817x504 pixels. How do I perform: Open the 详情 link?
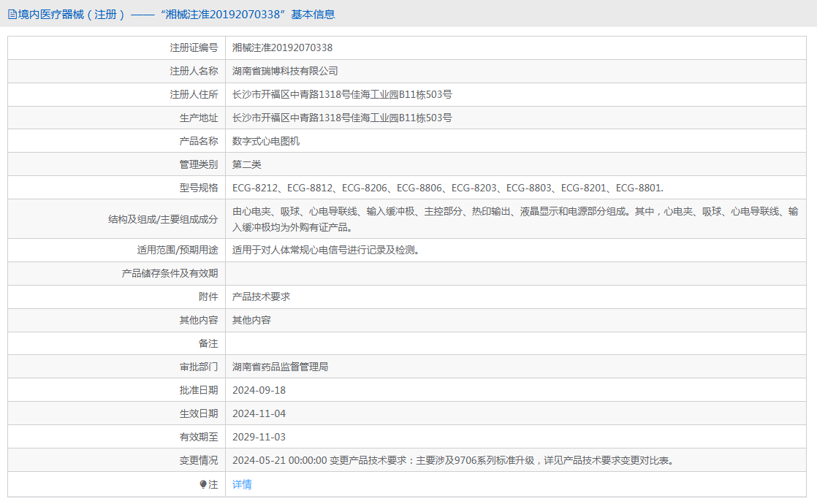click(242, 485)
